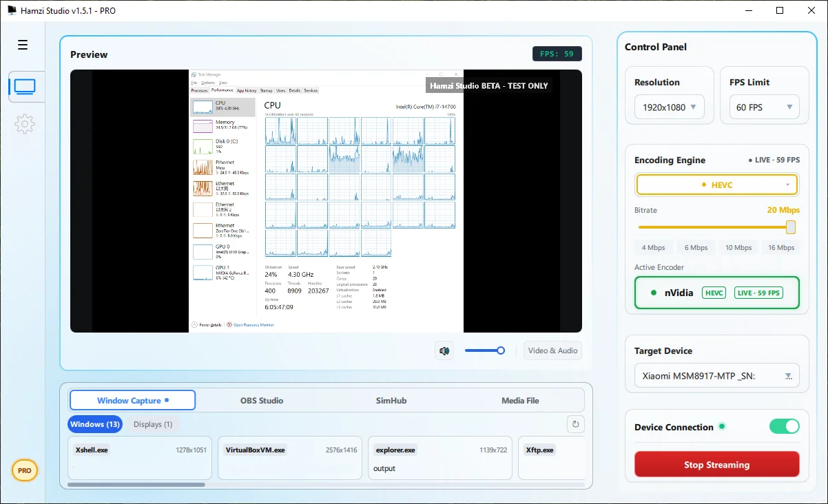
Task: Click the preview volume slider
Action: point(485,350)
